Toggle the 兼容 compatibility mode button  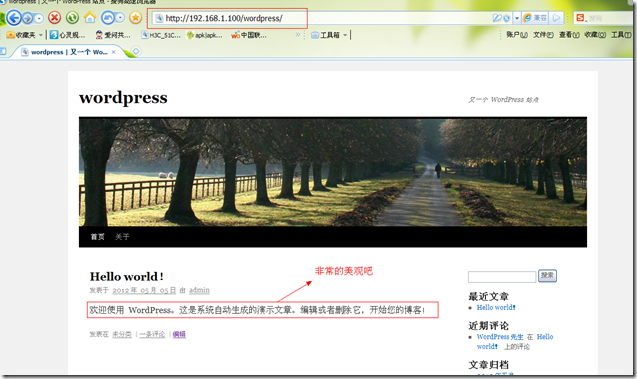[535, 18]
